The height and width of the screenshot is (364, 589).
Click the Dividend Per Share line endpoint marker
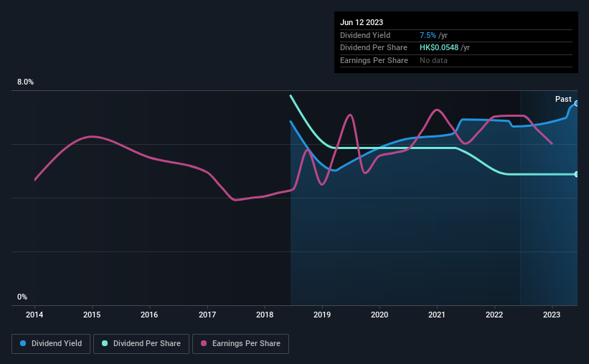(576, 175)
